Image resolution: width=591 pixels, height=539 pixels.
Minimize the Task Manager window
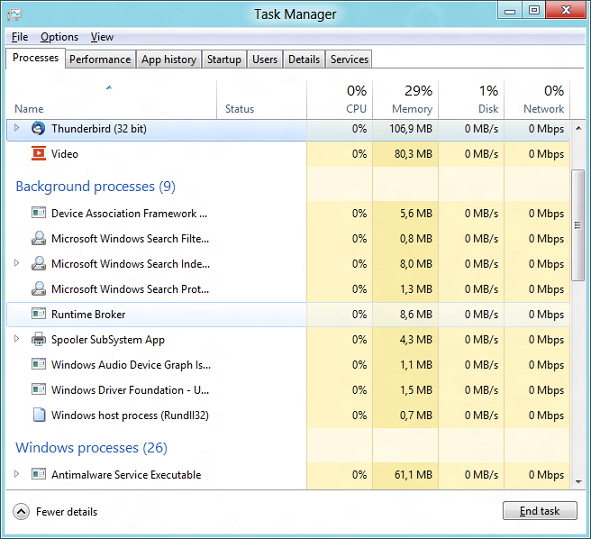pyautogui.click(x=510, y=11)
